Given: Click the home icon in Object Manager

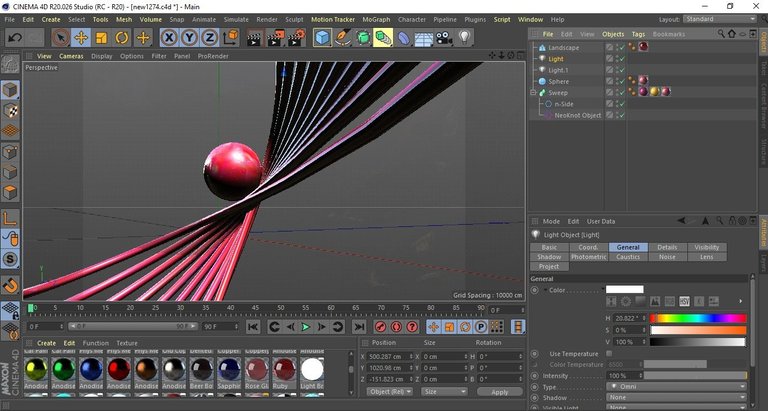Looking at the screenshot, I should 732,34.
